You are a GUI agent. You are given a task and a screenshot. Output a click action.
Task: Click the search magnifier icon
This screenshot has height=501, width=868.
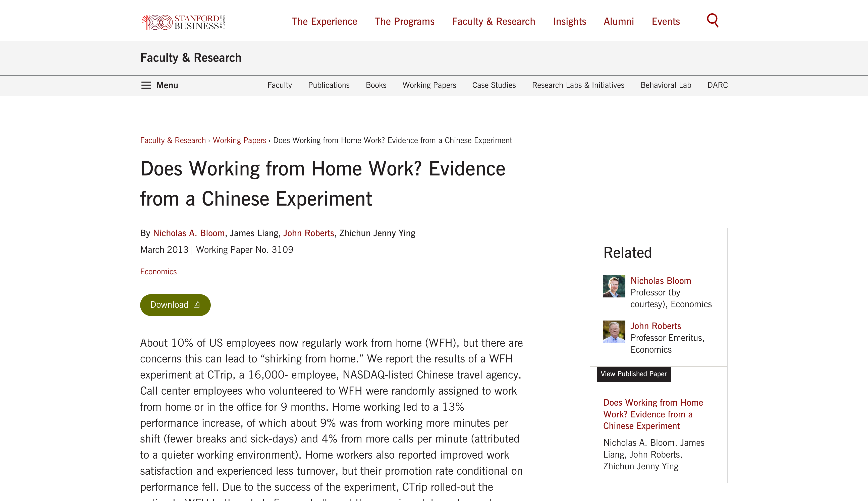pyautogui.click(x=712, y=21)
